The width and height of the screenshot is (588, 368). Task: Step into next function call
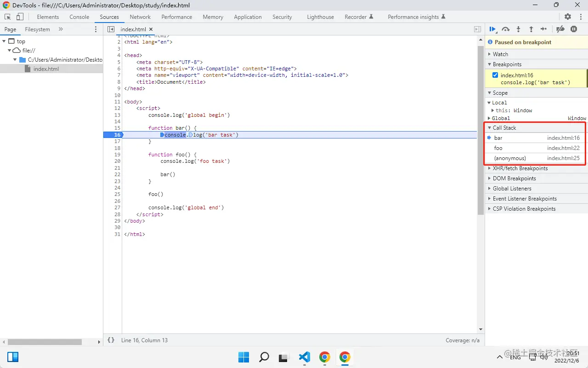[x=518, y=29]
